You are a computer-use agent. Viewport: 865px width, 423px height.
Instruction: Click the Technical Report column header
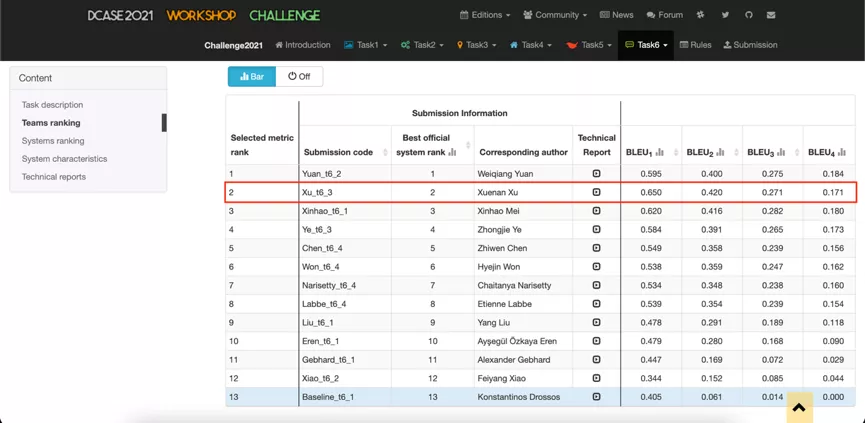596,145
